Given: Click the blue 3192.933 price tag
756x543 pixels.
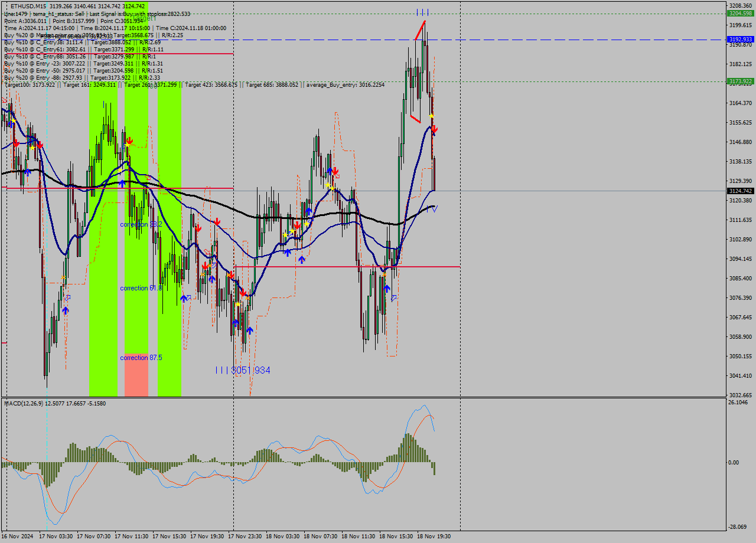Looking at the screenshot, I should [x=740, y=40].
